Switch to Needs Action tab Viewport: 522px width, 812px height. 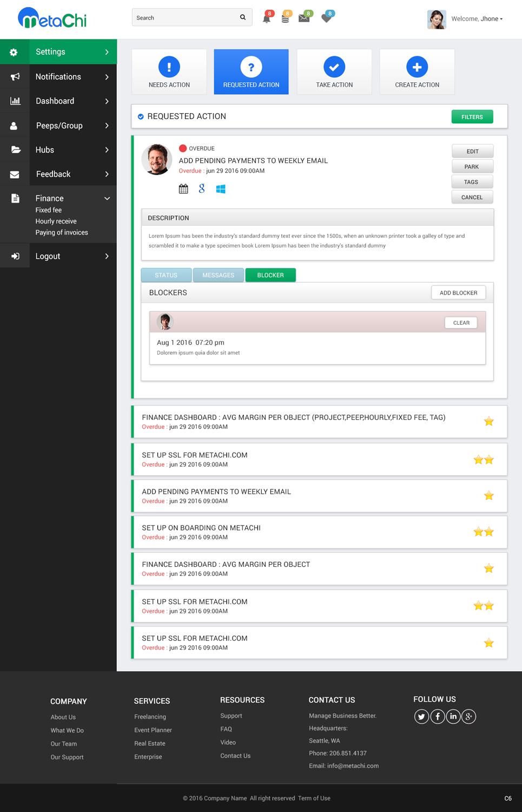point(169,71)
